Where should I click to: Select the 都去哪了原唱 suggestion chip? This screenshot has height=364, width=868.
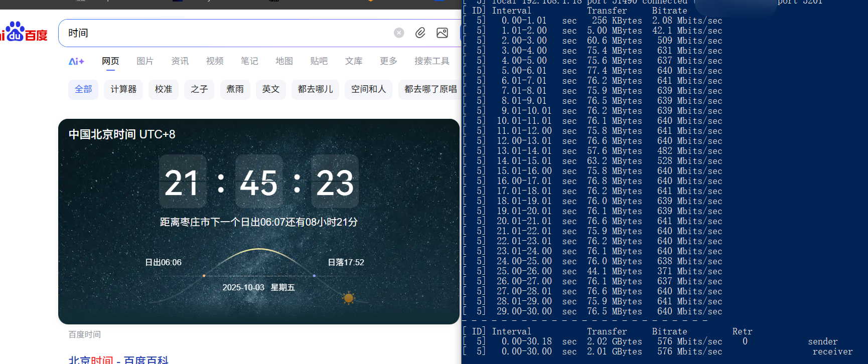click(x=430, y=89)
